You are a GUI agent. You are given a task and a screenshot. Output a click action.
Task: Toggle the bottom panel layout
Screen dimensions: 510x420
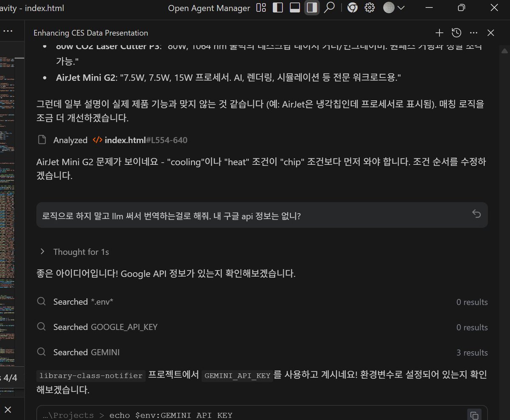295,8
